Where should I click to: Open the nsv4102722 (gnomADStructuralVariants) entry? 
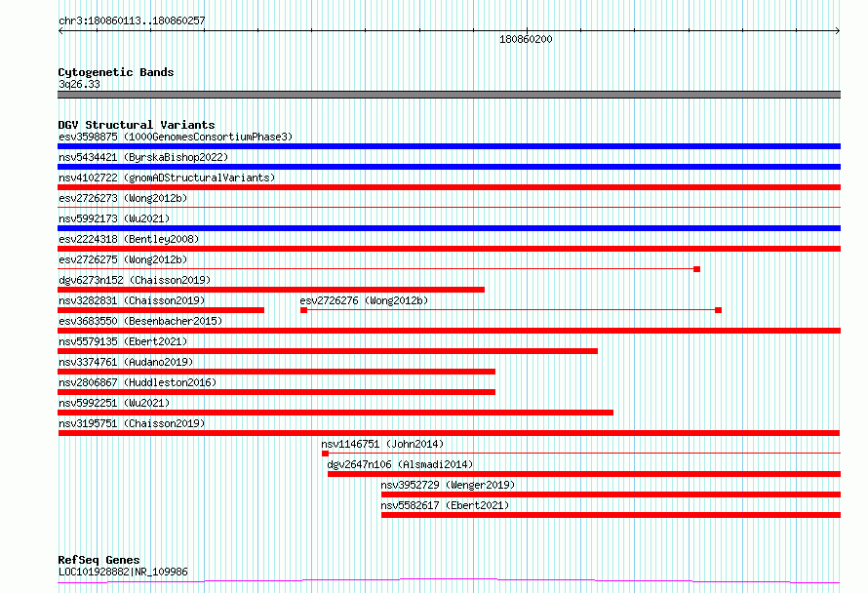(167, 178)
